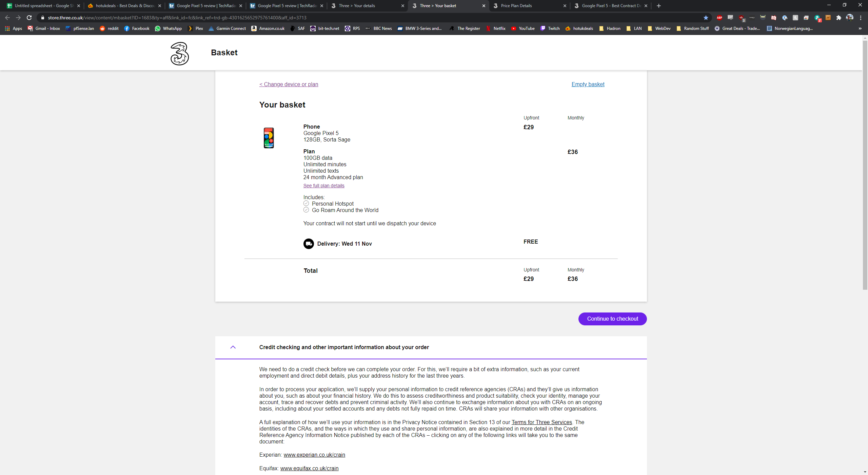
Task: Click the Google Pixel 5 phone thumbnail
Action: (269, 138)
